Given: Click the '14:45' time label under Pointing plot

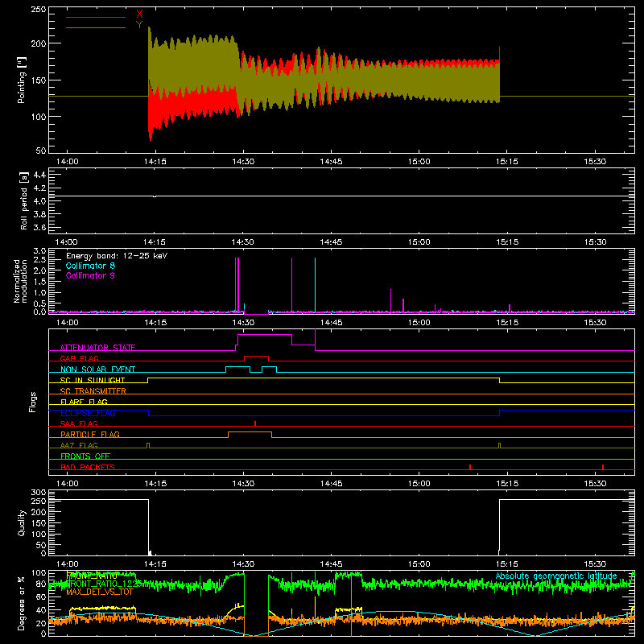Looking at the screenshot, I should point(331,162).
